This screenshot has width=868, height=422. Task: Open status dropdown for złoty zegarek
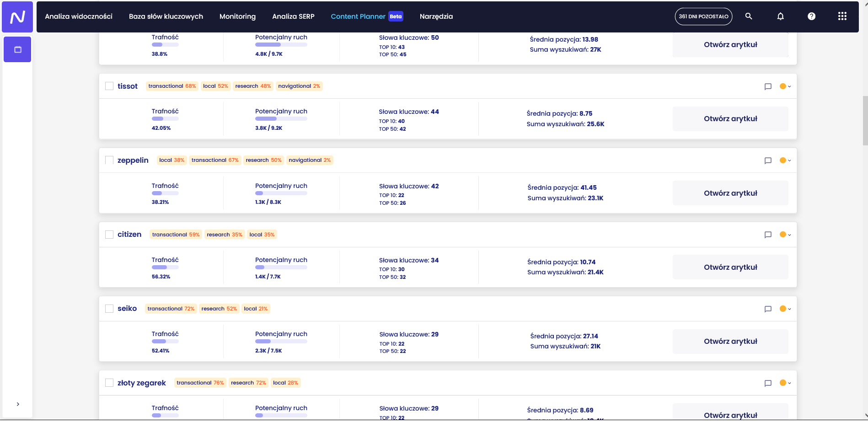click(x=785, y=383)
